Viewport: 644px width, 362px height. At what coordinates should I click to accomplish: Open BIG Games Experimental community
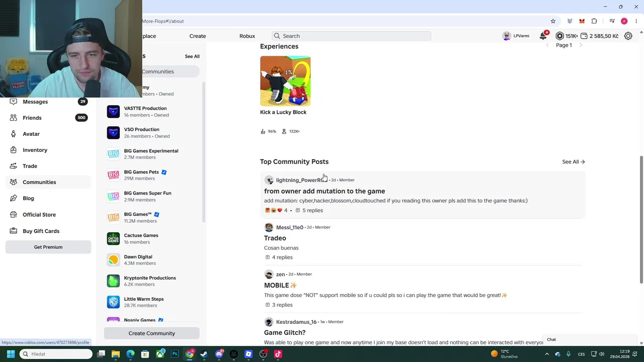pos(151,154)
